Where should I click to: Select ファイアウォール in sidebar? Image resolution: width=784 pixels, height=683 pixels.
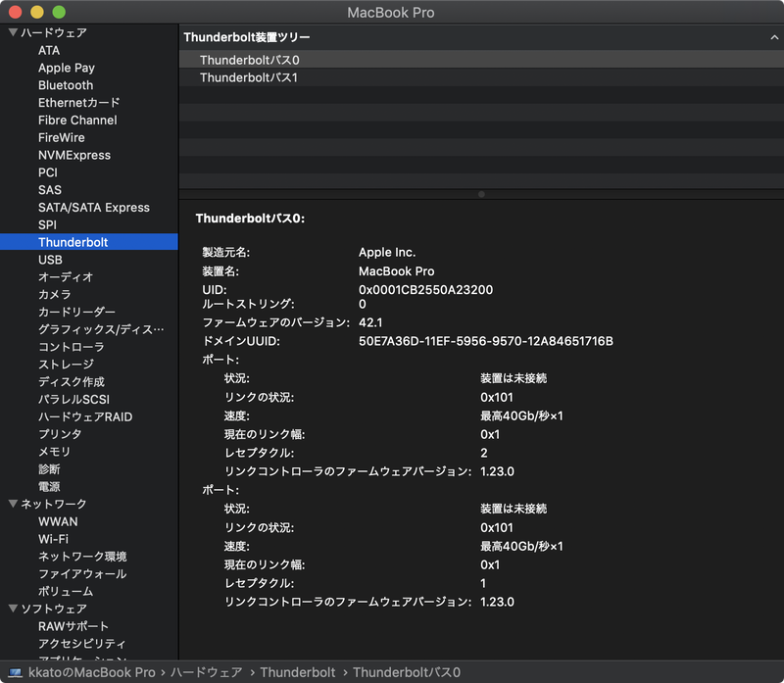pos(82,574)
